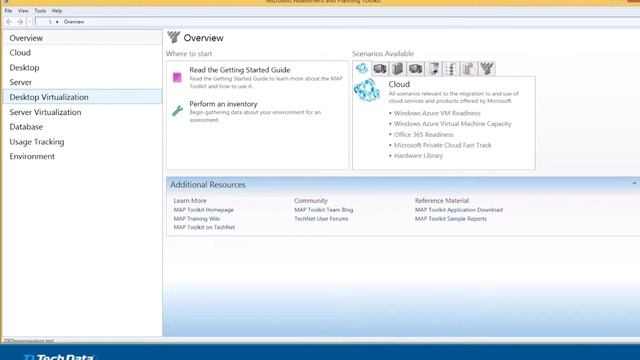Screen dimensions: 640x360
Task: Open MAP Toolkit on TechNet link
Action: 204,227
